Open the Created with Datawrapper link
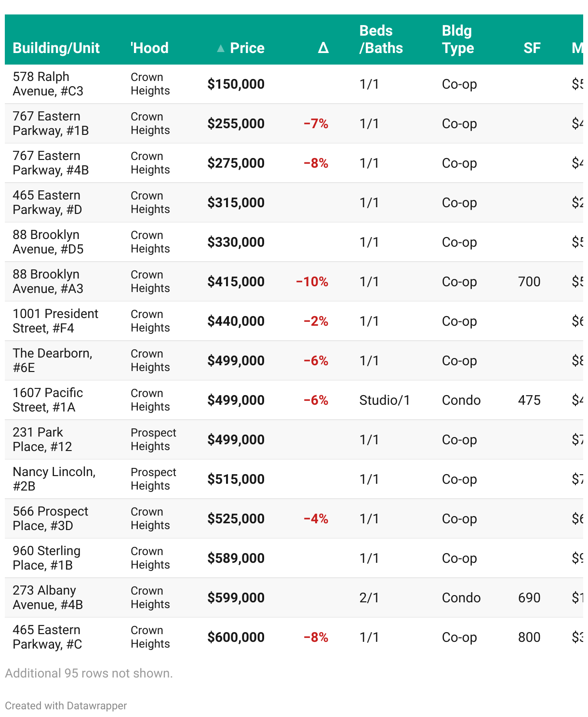Image resolution: width=588 pixels, height=717 pixels. point(66,705)
